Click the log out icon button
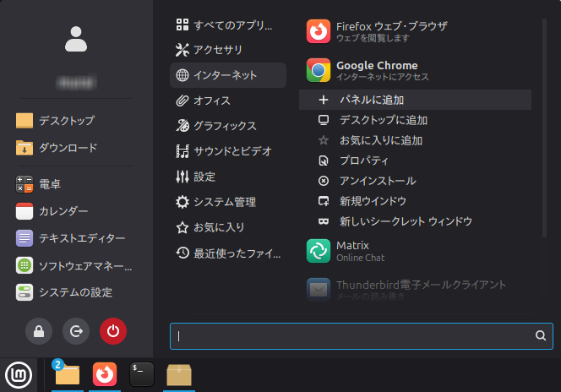The height and width of the screenshot is (392, 561). [76, 332]
